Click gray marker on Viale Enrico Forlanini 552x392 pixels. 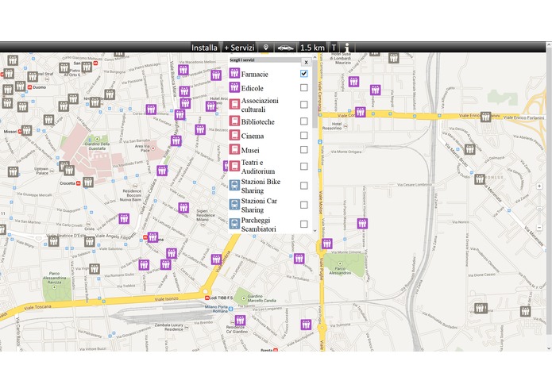coord(485,117)
